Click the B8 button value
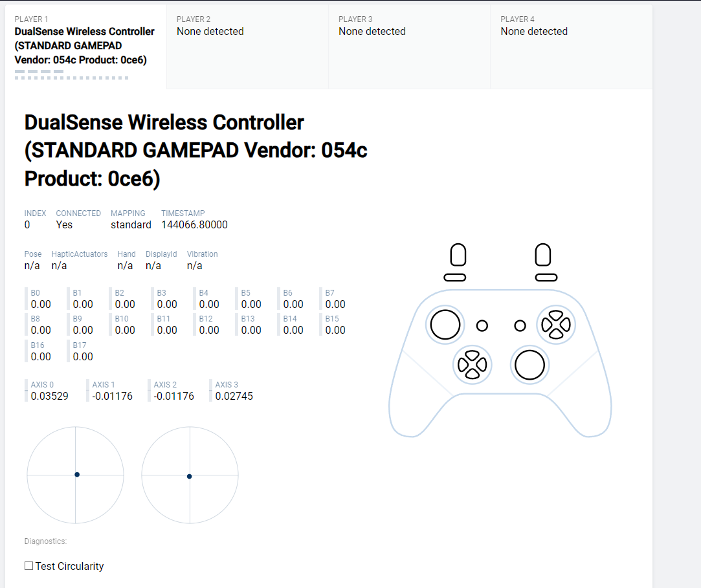The image size is (701, 588). pos(41,330)
